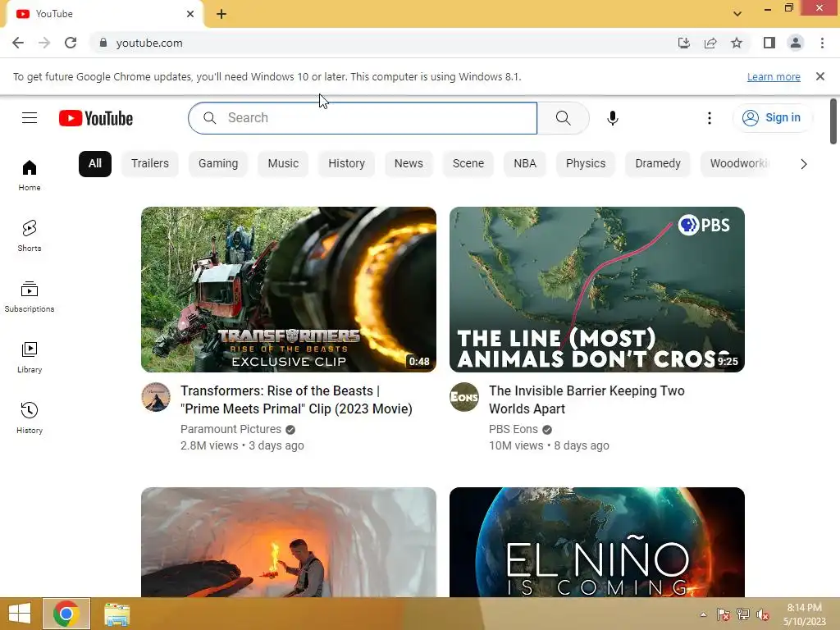Open the Windows Start button
The image size is (840, 630).
20,614
